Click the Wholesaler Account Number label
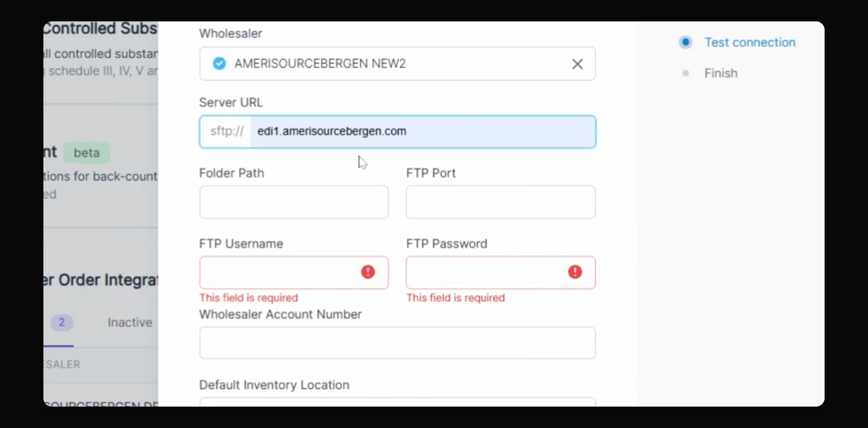868x428 pixels. [x=281, y=314]
